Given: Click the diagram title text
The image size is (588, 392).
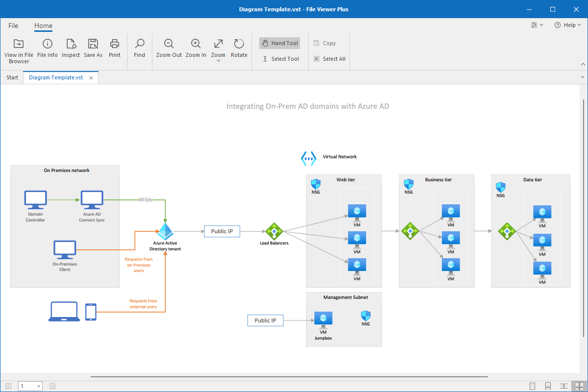Looking at the screenshot, I should (x=308, y=106).
